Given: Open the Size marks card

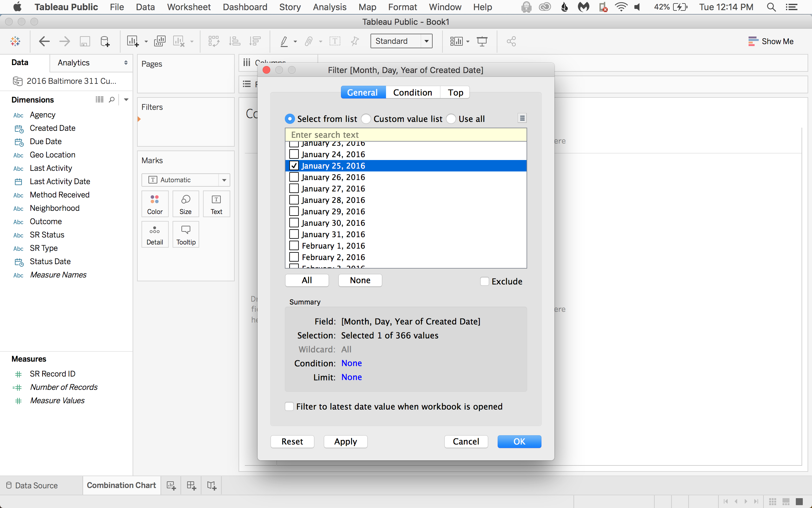Looking at the screenshot, I should coord(186,204).
